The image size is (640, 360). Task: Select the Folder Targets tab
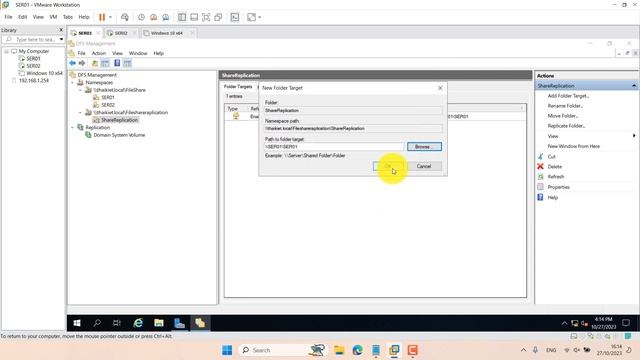coord(238,87)
